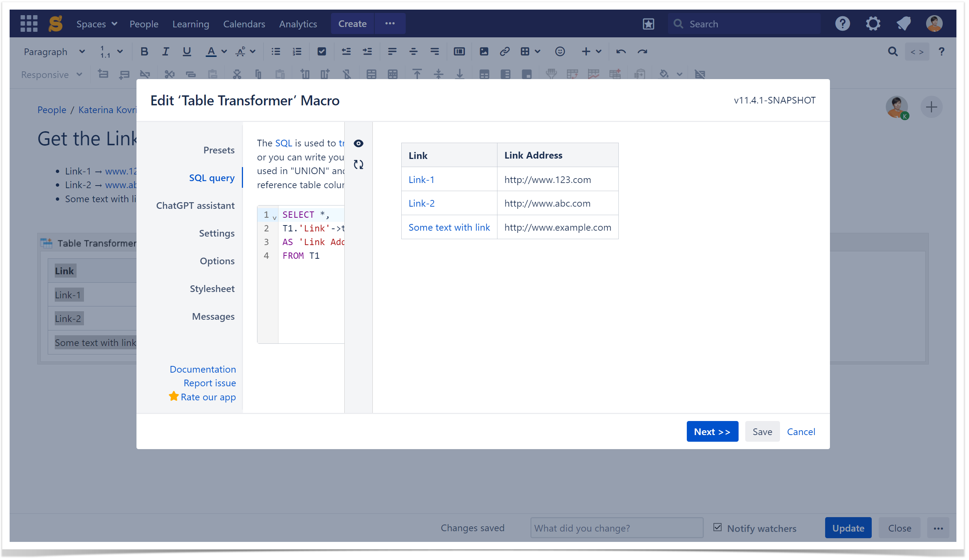Open the text color picker arrow

coord(224,51)
